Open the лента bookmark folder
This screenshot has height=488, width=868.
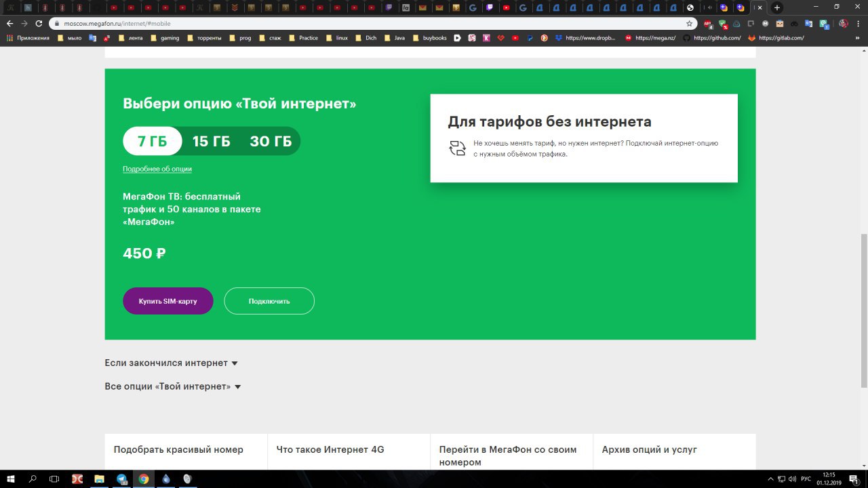pyautogui.click(x=130, y=38)
